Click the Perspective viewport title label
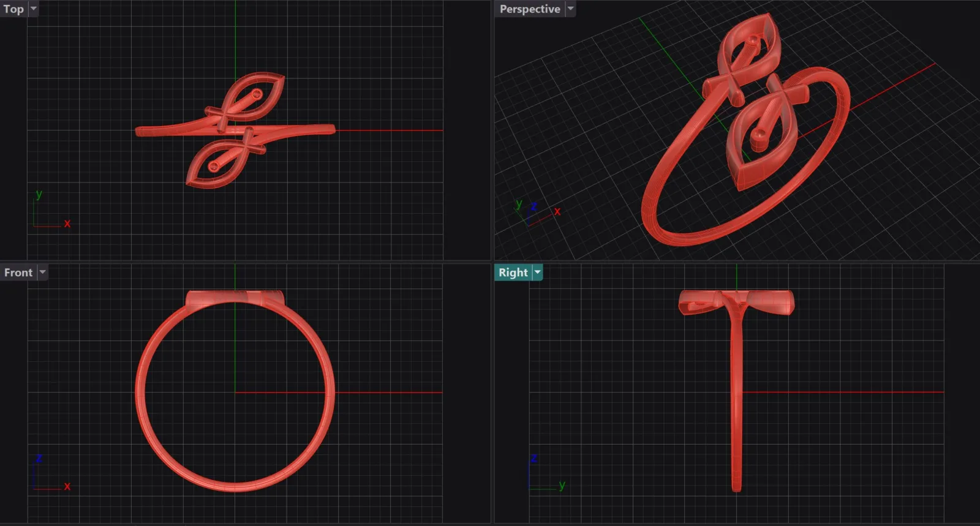 tap(530, 9)
